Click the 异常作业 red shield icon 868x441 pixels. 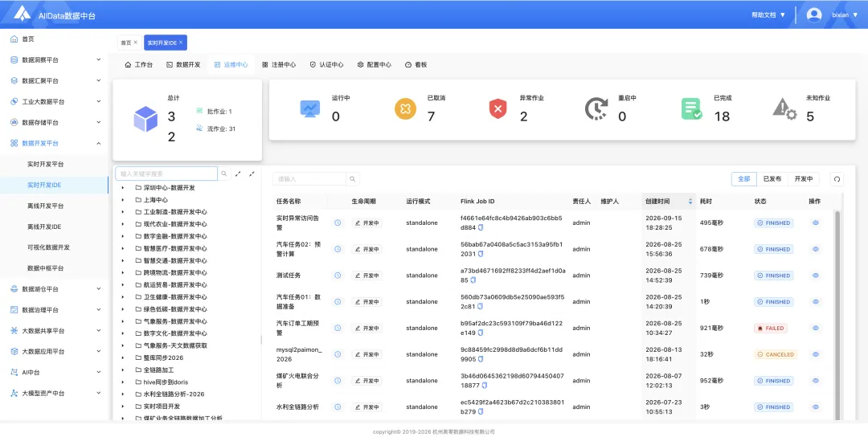497,108
